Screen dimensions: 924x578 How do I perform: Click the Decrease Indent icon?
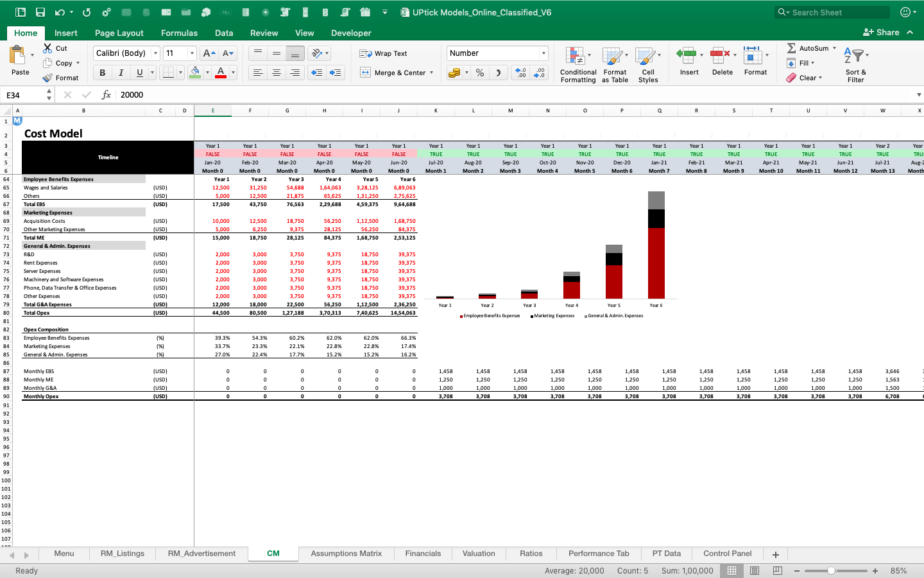[x=316, y=73]
